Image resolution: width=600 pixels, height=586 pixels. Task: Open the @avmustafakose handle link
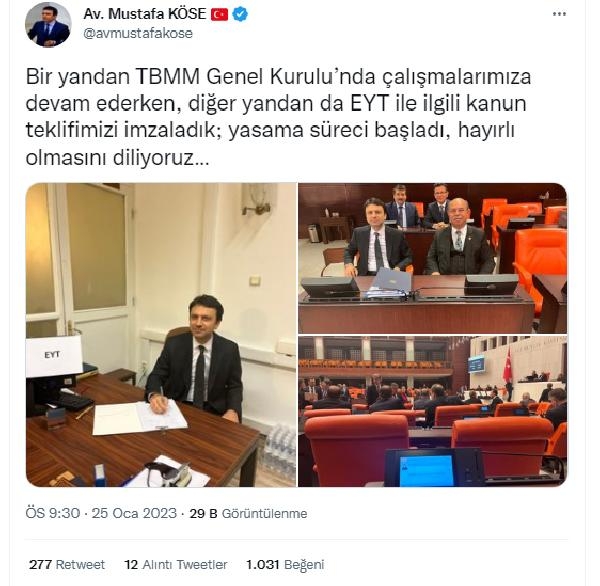coord(138,33)
